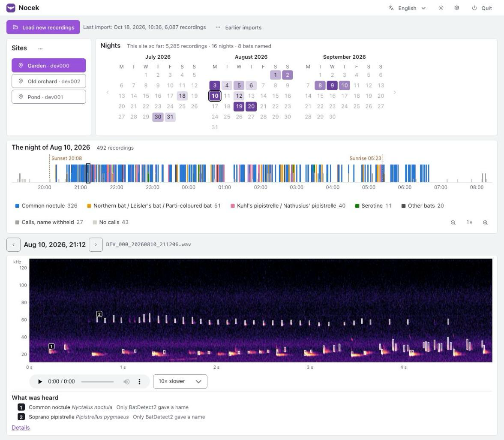The height and width of the screenshot is (440, 504).
Task: Select night of August 20
Action: [x=251, y=106]
